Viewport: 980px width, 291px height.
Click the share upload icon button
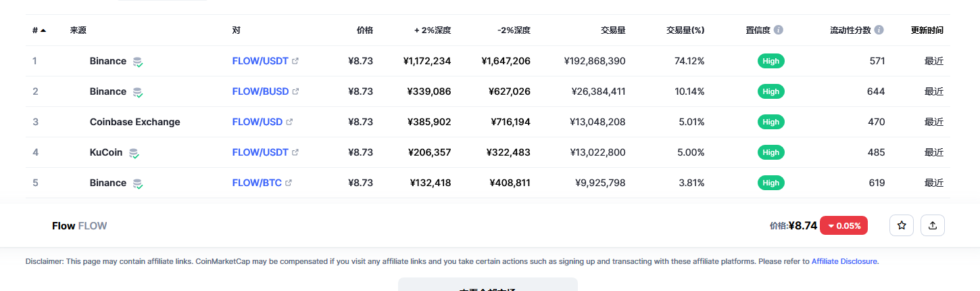(933, 225)
